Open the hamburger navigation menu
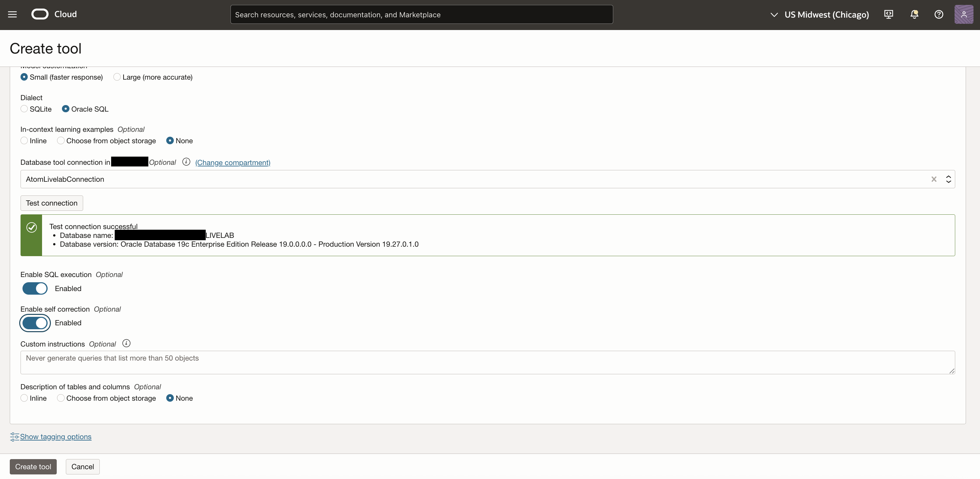This screenshot has height=479, width=980. [x=12, y=14]
